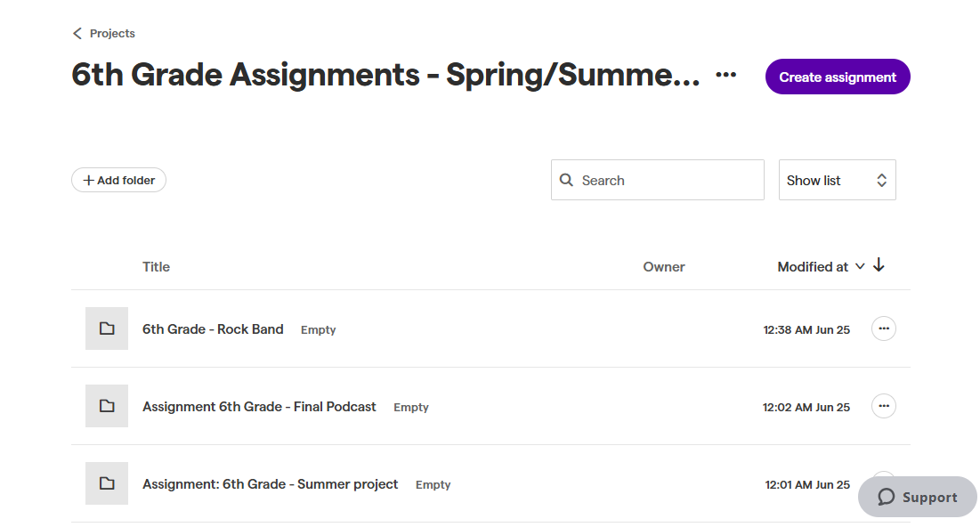Open the Support chat widget
Image resolution: width=980 pixels, height=527 pixels.
(917, 497)
